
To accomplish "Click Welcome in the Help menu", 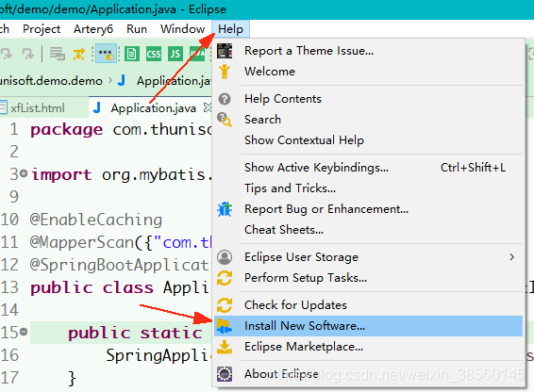I will tap(368, 72).
